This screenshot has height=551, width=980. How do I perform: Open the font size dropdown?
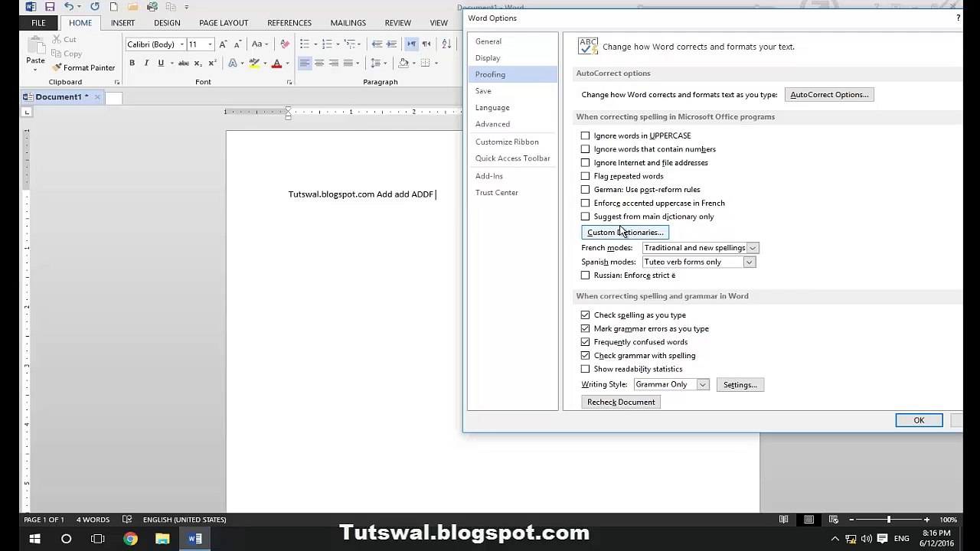(x=210, y=44)
